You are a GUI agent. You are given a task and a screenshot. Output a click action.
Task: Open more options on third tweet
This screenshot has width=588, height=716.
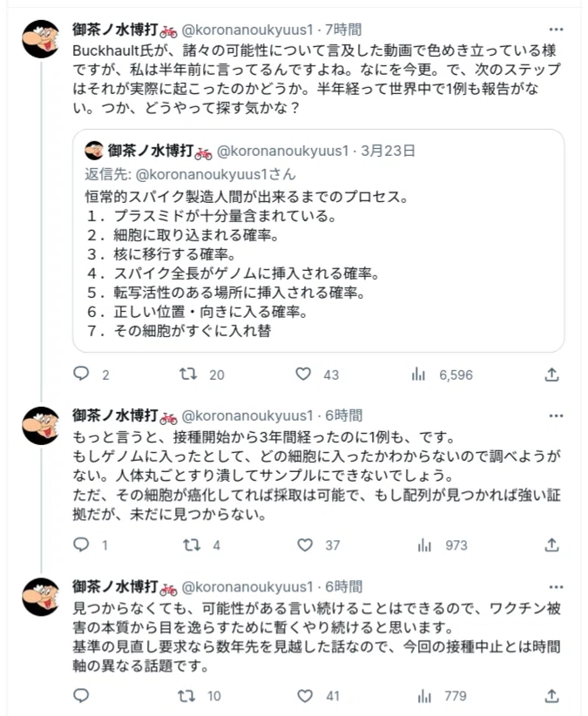point(556,587)
